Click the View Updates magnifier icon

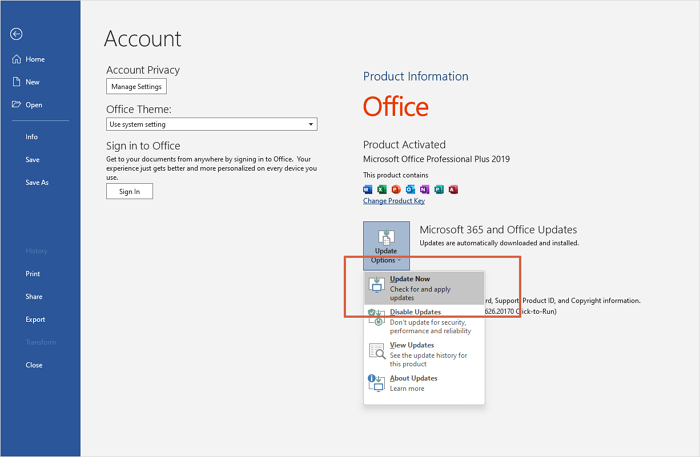point(377,351)
